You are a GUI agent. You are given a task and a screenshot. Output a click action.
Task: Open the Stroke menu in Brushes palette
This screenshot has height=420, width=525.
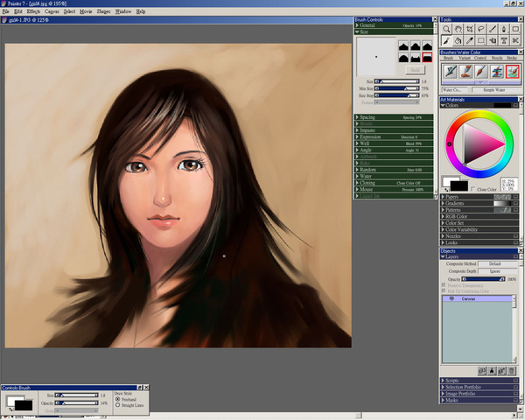512,58
